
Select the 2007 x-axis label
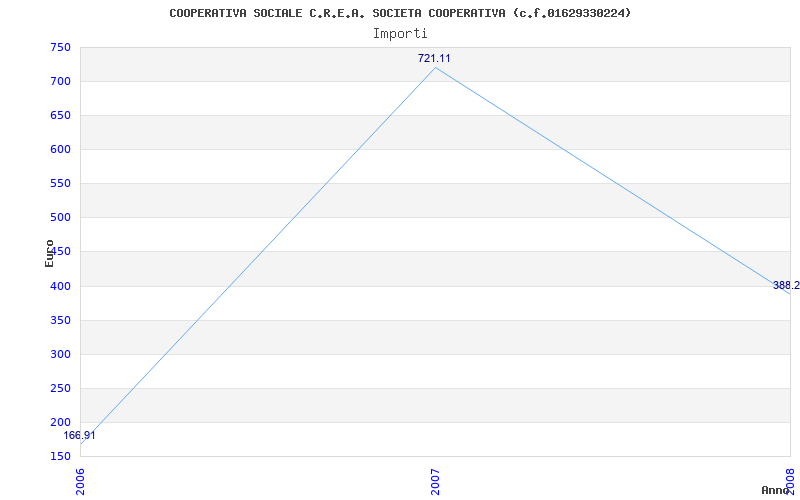(x=435, y=482)
